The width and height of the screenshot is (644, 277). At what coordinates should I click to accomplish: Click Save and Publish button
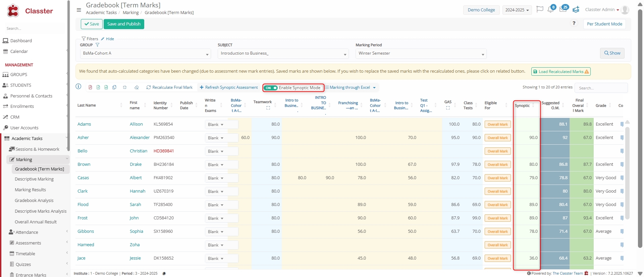click(124, 24)
